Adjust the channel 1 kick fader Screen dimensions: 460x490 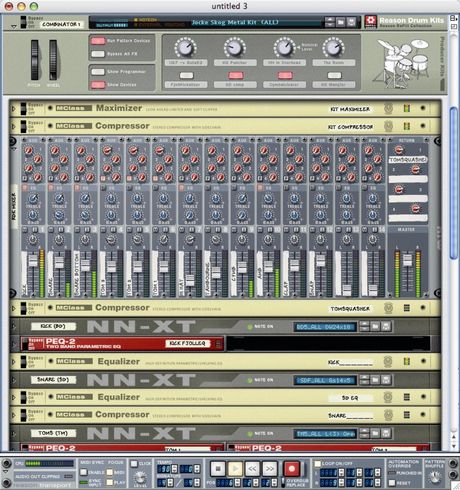pos(33,260)
